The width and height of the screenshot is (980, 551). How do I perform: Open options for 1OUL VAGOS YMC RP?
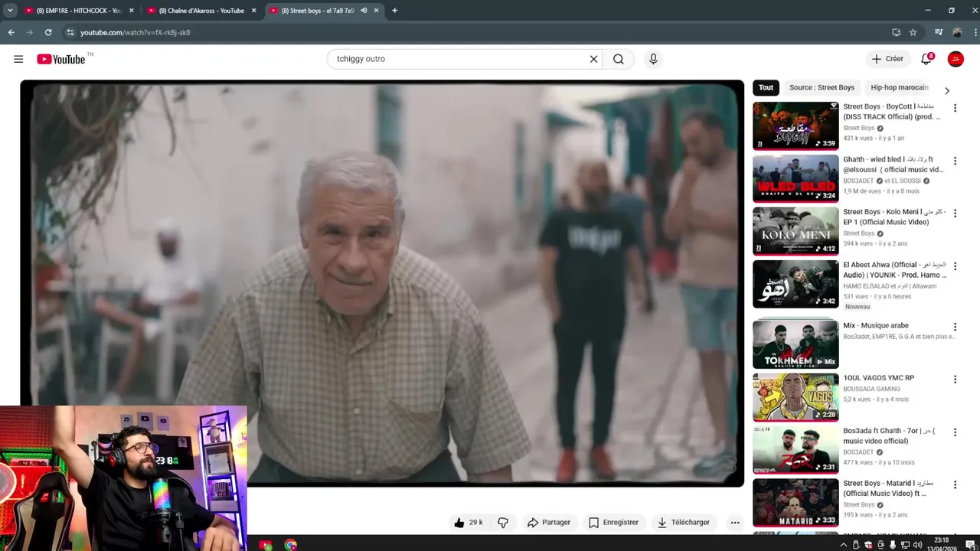tap(955, 379)
